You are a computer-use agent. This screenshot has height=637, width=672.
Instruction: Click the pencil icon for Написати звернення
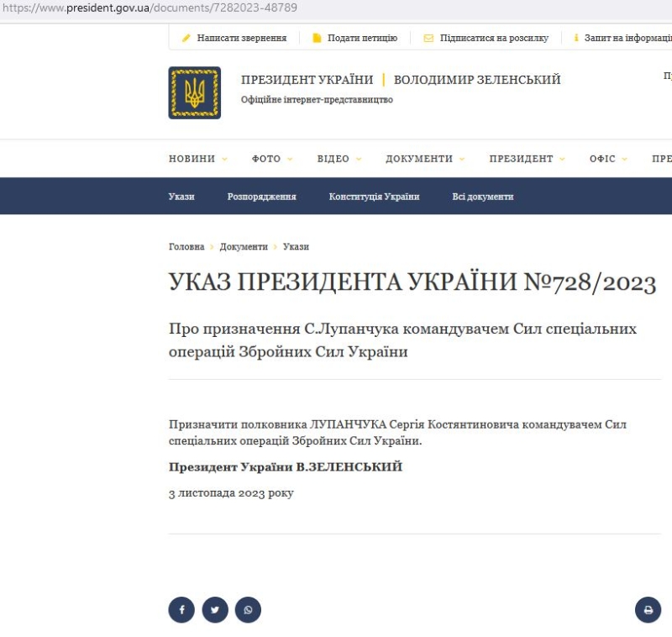186,38
